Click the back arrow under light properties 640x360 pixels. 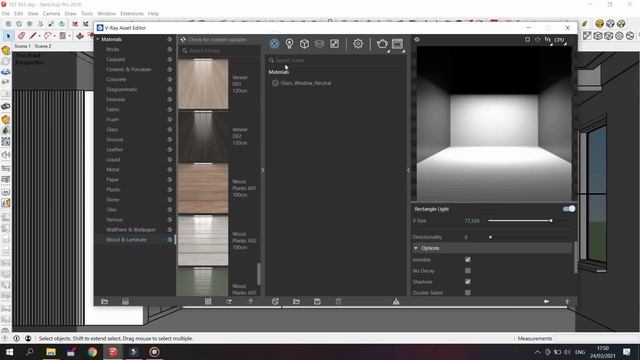coord(546,301)
